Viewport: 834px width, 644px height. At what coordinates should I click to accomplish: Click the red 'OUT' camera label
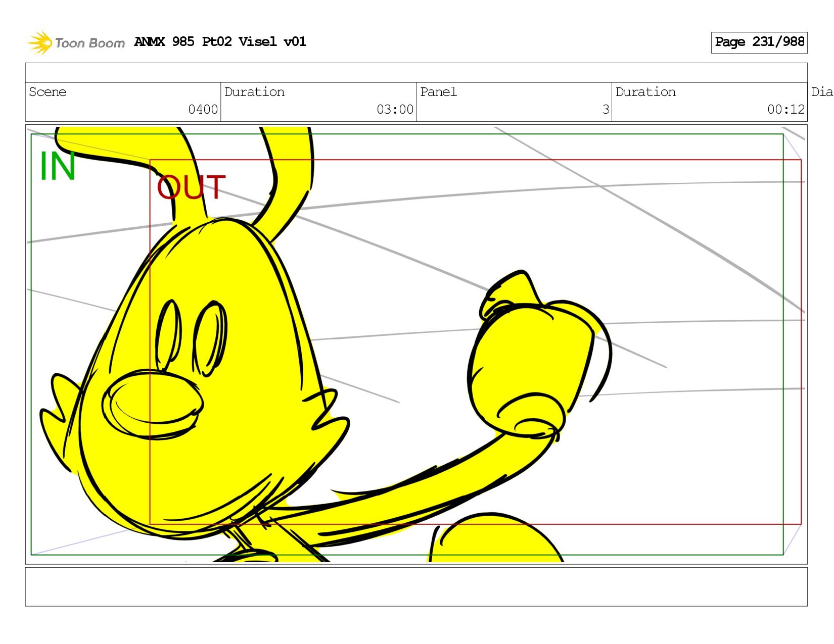(191, 187)
